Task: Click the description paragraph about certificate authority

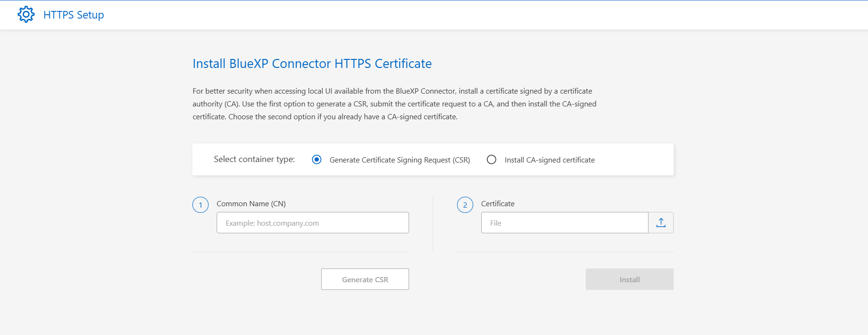Action: (x=394, y=104)
